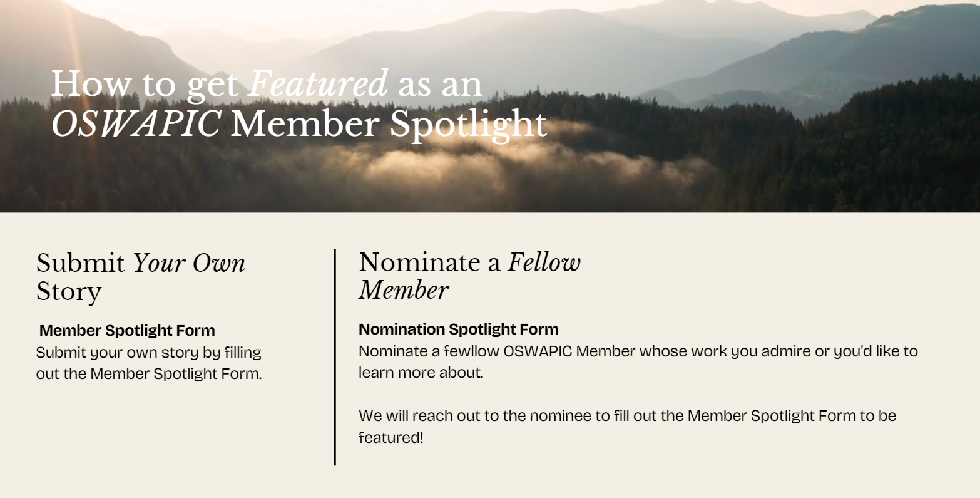Open the Member Spotlight Form link
The width and height of the screenshot is (980, 498).
(x=127, y=330)
